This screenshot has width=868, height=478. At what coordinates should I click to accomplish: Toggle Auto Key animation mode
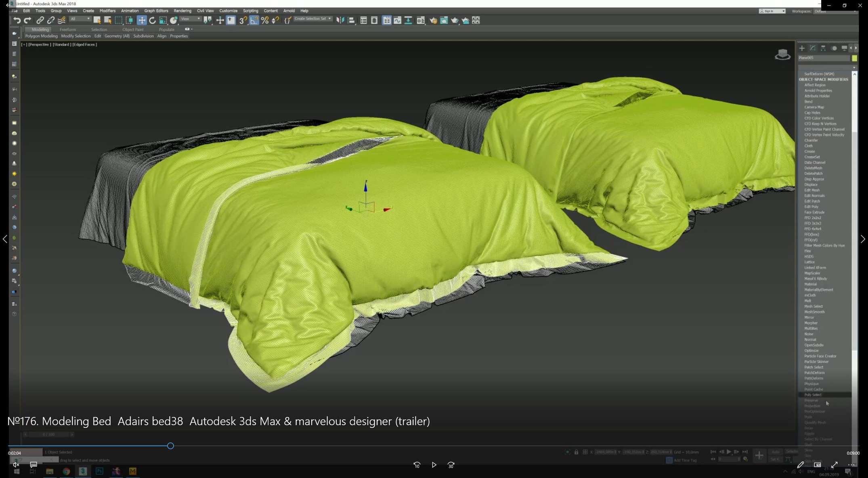click(776, 452)
